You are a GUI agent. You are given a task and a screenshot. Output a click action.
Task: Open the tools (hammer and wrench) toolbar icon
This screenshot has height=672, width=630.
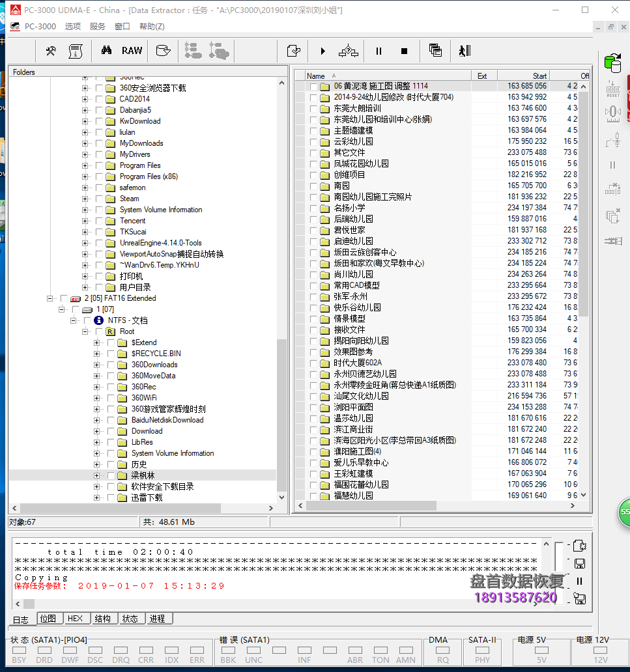[x=51, y=51]
